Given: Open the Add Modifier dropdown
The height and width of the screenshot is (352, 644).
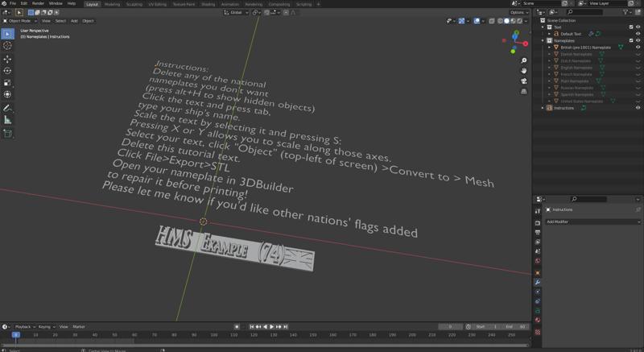Looking at the screenshot, I should 593,222.
